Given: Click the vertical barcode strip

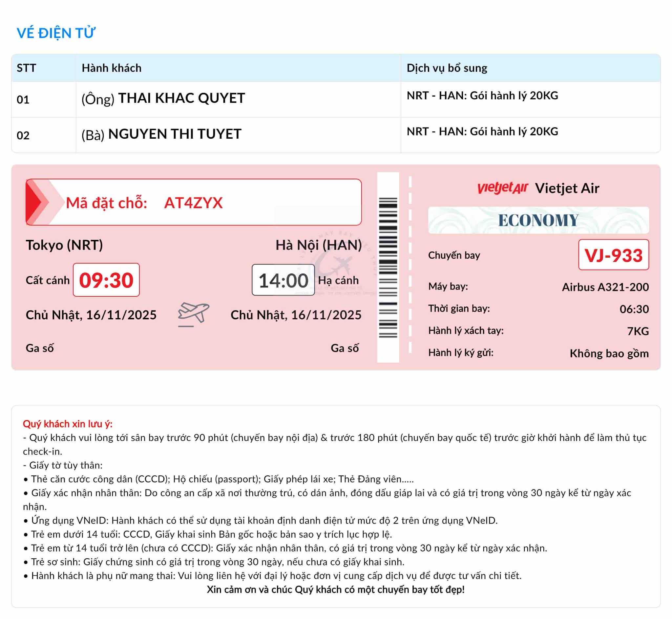Looking at the screenshot, I should coord(388,267).
